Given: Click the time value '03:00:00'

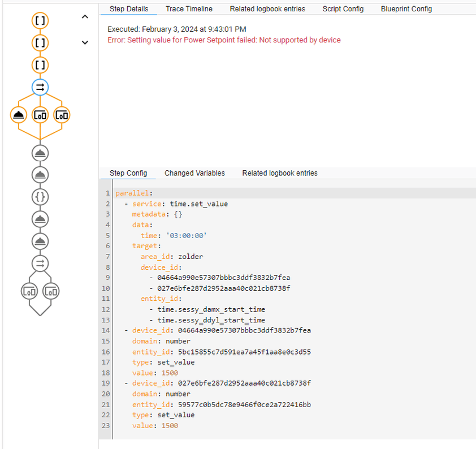Looking at the screenshot, I should pos(187,236).
